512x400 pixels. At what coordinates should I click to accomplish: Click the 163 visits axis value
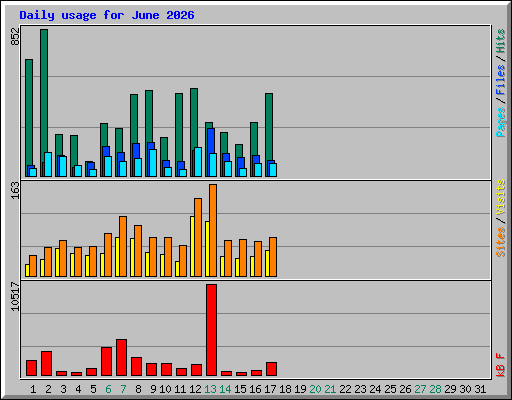[15, 190]
